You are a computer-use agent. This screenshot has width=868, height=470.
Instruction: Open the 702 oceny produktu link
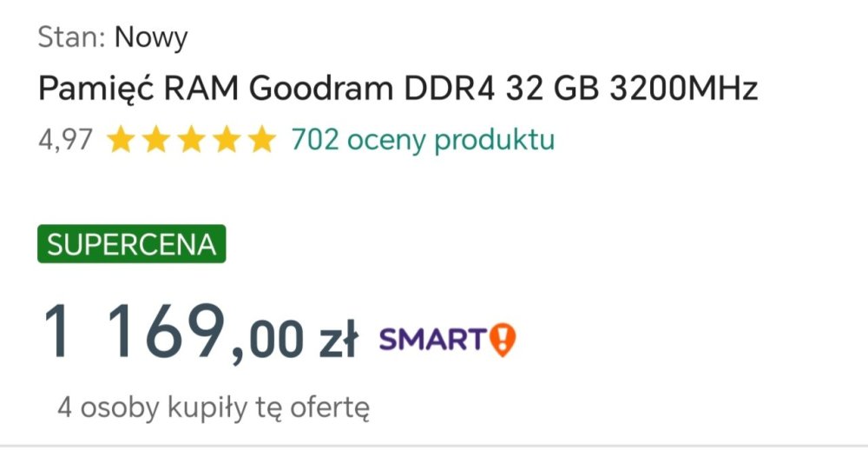(x=422, y=139)
